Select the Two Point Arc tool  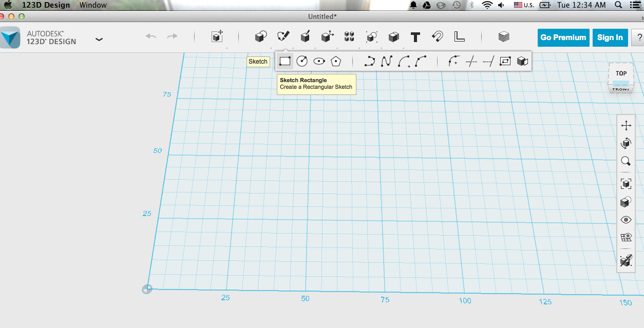pos(404,62)
